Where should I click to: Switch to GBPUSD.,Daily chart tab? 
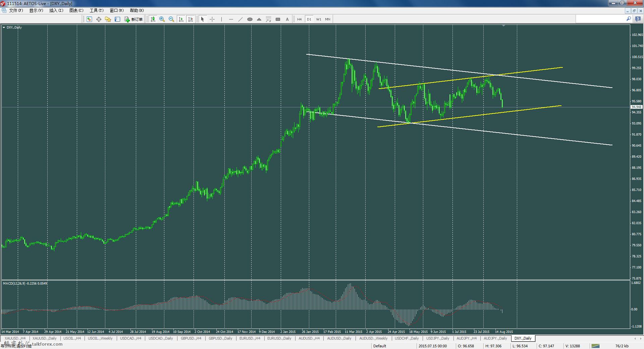tap(220, 338)
